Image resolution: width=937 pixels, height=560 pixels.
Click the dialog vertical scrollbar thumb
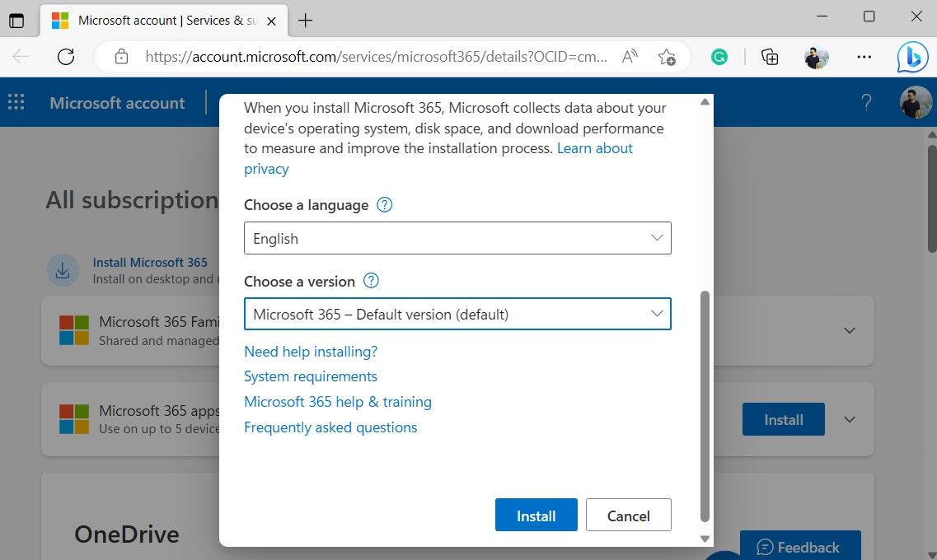click(705, 407)
